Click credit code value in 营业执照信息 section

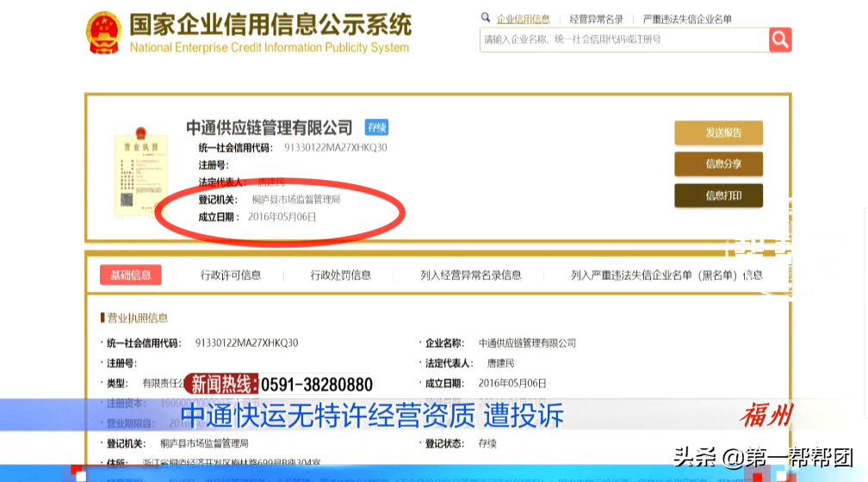click(246, 343)
